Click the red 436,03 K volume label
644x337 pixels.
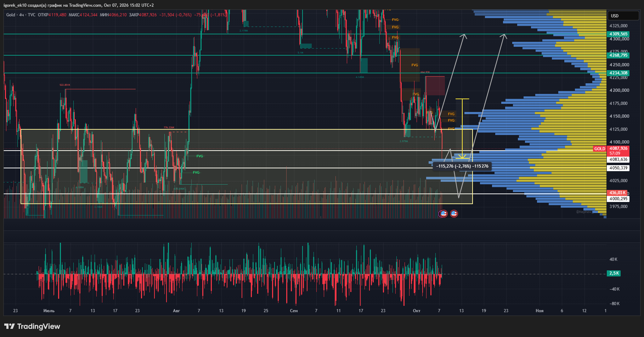point(617,193)
